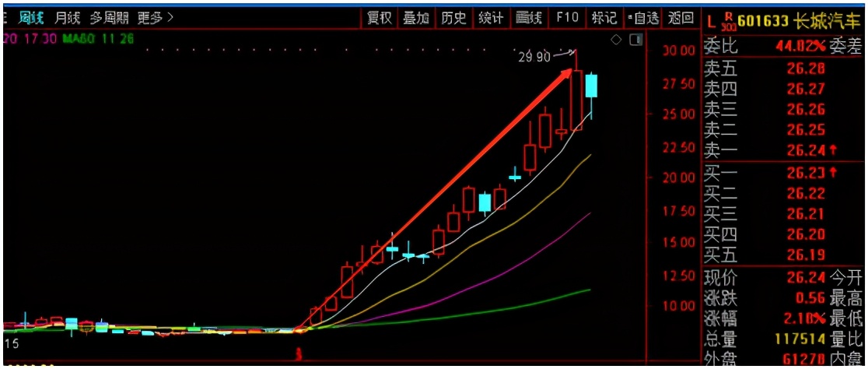This screenshot has height=369, width=868.
Task: Click the 20.00 price axis label
Action: tap(679, 177)
